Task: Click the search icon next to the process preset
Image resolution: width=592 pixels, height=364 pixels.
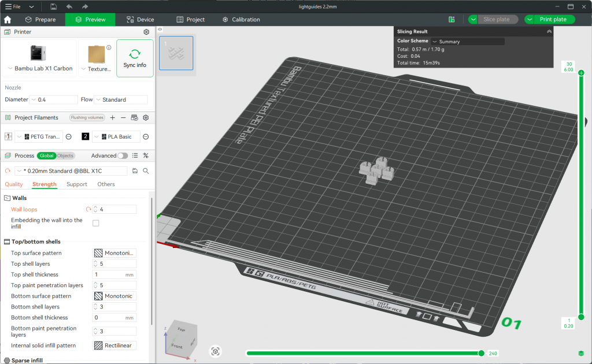Action: 146,171
